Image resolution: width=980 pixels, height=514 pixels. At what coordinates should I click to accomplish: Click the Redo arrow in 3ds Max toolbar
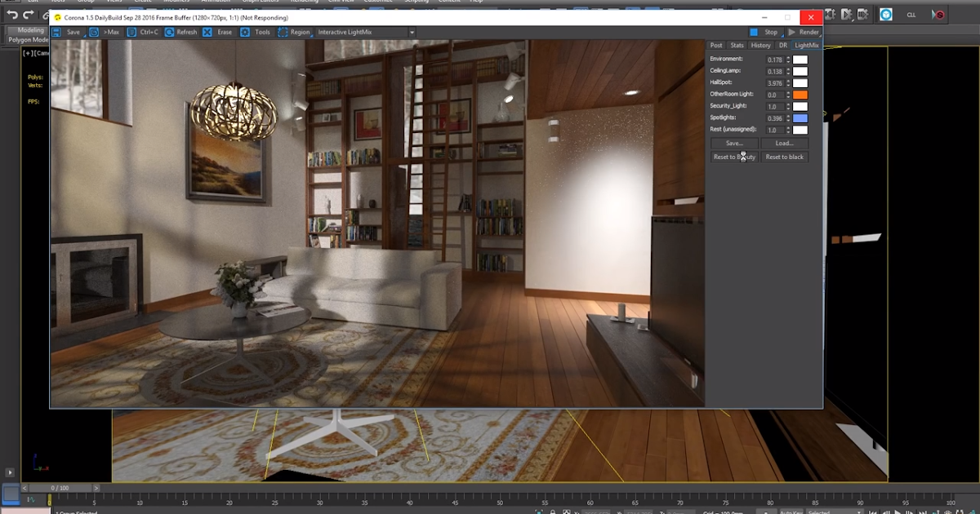click(29, 15)
